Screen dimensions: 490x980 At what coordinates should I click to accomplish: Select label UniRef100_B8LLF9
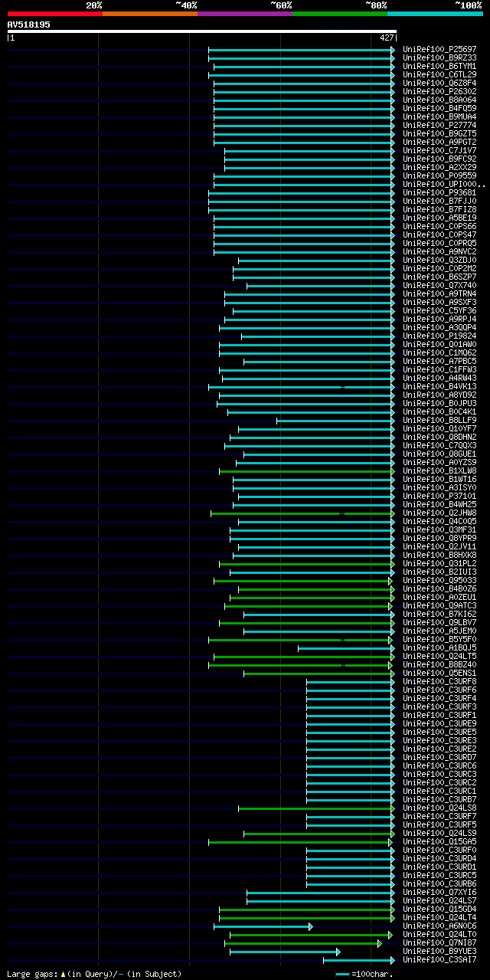(439, 420)
